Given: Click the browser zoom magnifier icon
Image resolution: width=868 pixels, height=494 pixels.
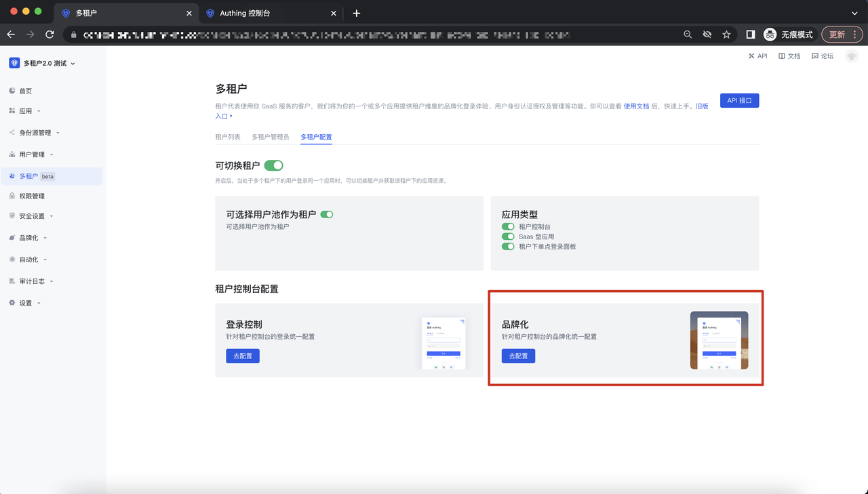Looking at the screenshot, I should tap(688, 35).
